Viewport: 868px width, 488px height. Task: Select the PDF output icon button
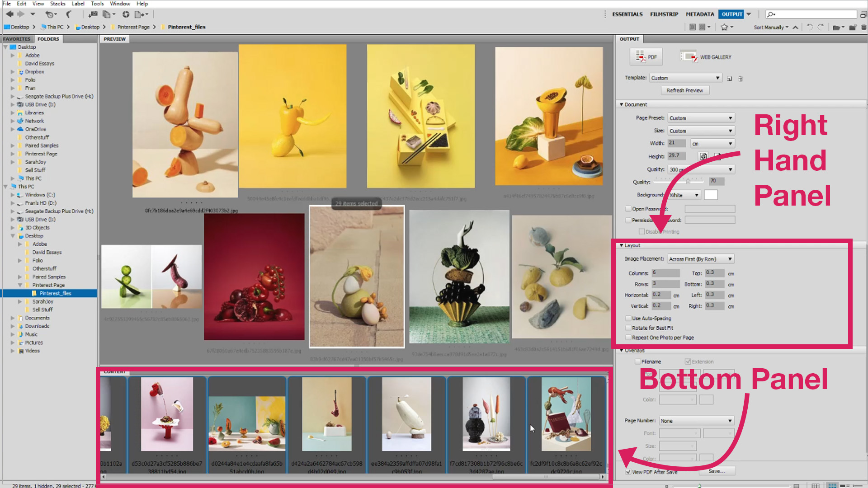[x=646, y=57]
